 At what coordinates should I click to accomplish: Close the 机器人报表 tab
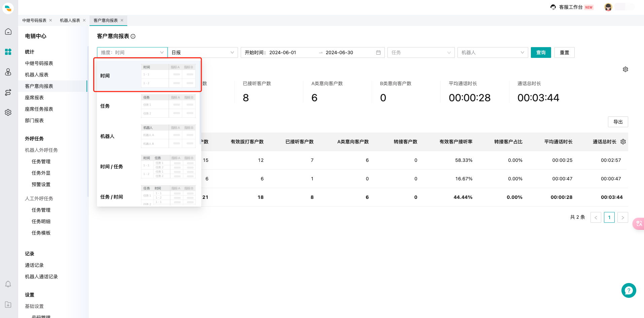click(x=84, y=20)
